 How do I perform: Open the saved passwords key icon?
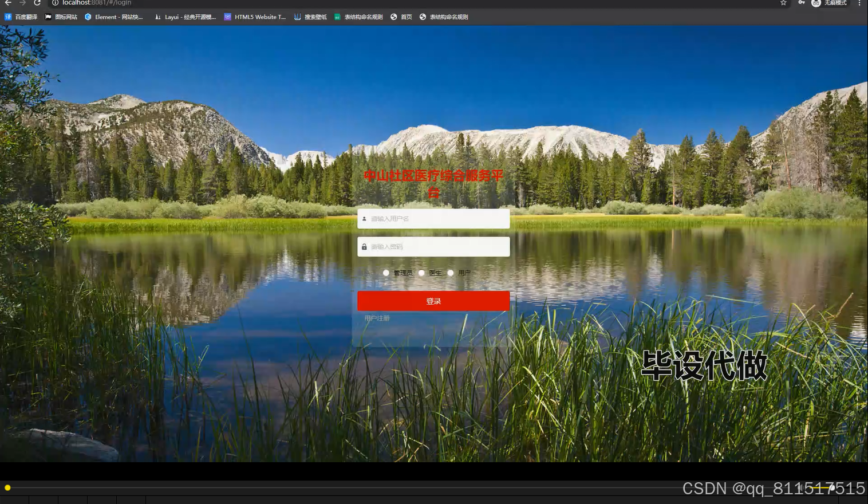802,3
